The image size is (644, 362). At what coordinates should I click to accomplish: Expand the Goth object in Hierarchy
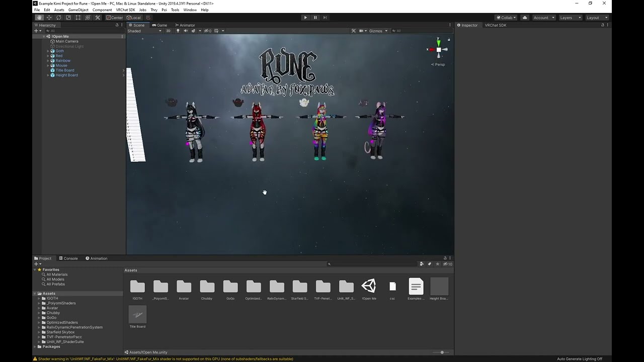(x=48, y=51)
